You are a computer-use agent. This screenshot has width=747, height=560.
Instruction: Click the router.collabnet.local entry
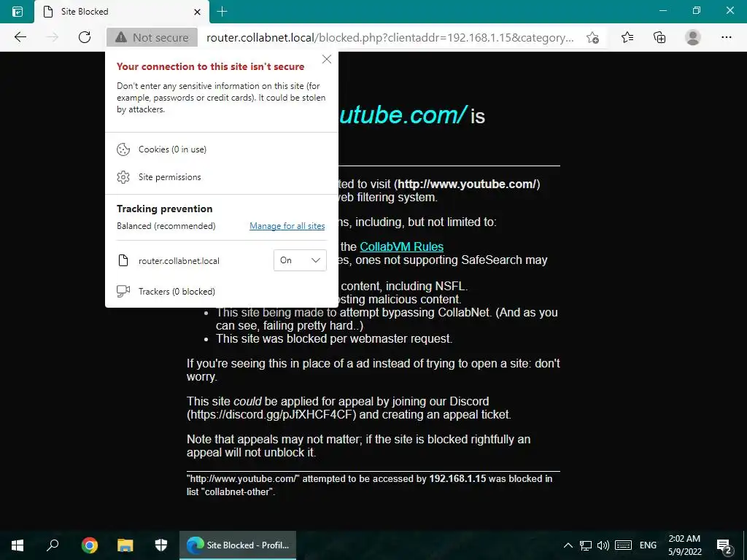(x=179, y=261)
